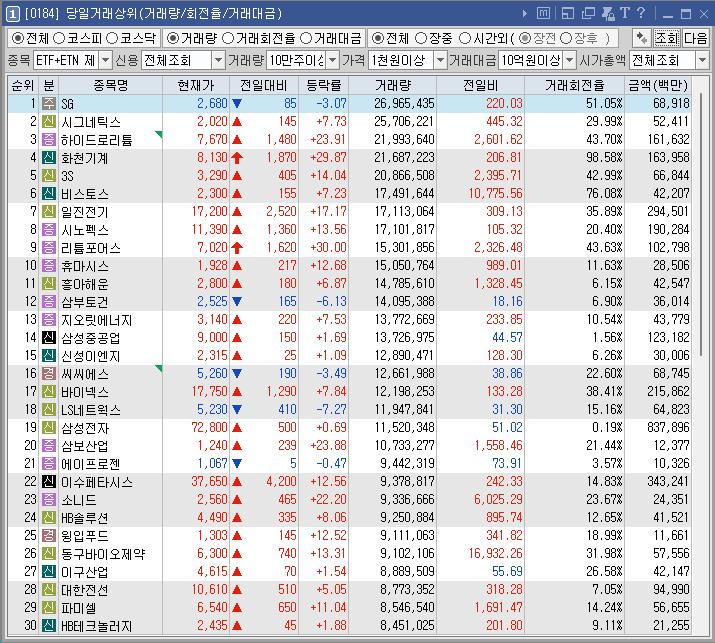This screenshot has height=643, width=715.
Task: Sort by the 순위 column header
Action: point(23,85)
